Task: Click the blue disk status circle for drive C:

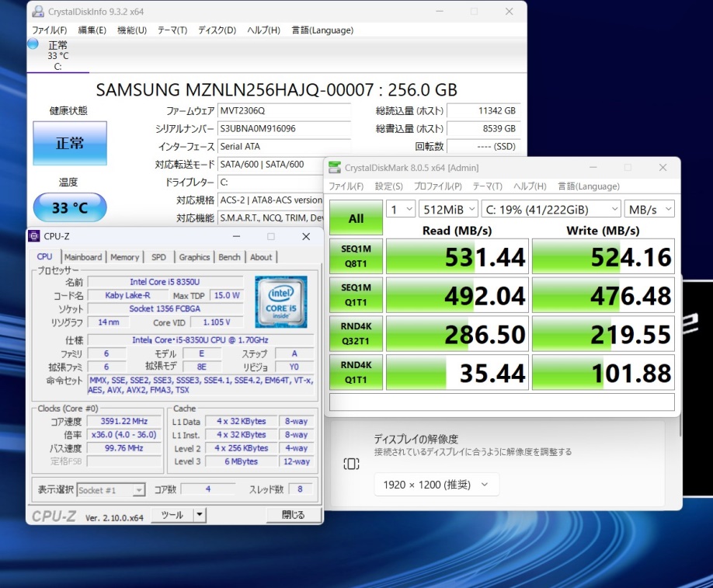Action: (33, 44)
